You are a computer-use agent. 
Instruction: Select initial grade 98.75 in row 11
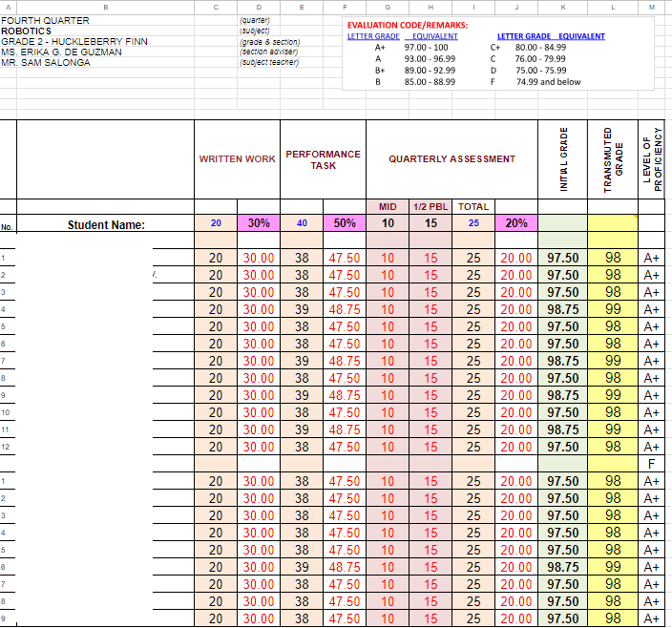click(563, 429)
